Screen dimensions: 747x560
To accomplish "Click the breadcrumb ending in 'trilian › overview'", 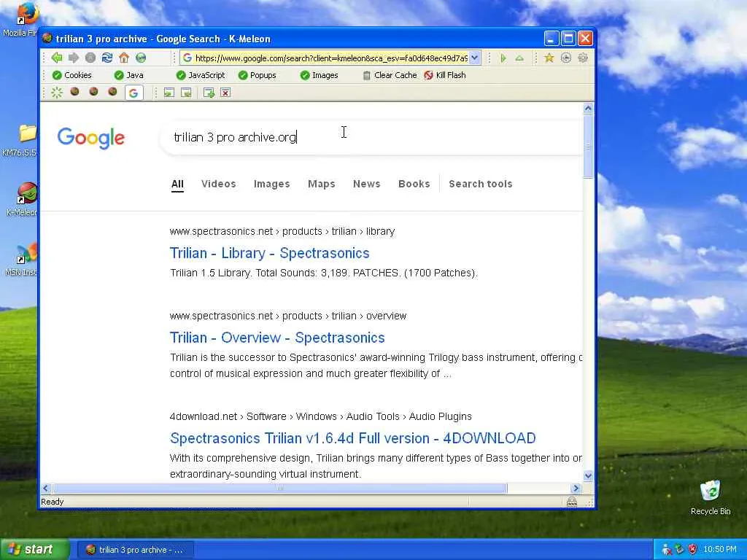I will [x=288, y=316].
